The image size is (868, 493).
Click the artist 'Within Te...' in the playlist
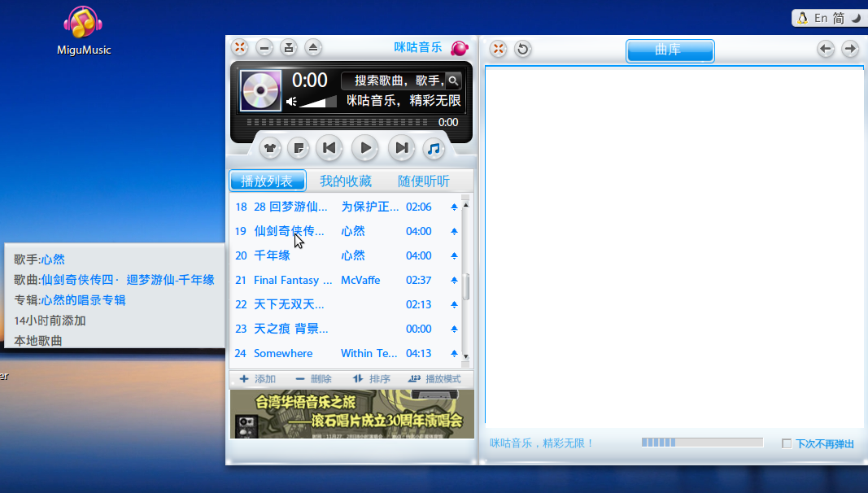369,353
